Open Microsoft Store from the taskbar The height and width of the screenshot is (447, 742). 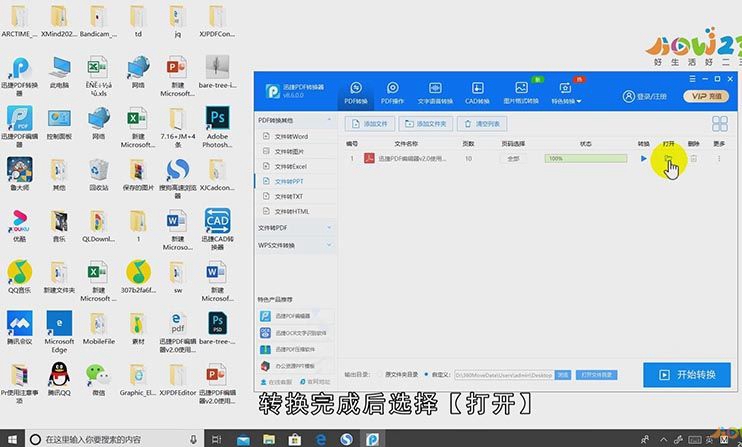294,439
